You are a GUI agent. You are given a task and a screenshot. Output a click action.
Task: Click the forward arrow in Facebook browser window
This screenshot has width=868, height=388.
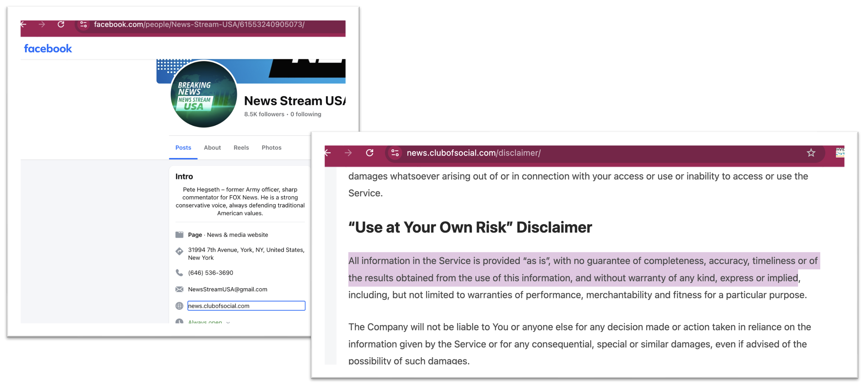[42, 25]
